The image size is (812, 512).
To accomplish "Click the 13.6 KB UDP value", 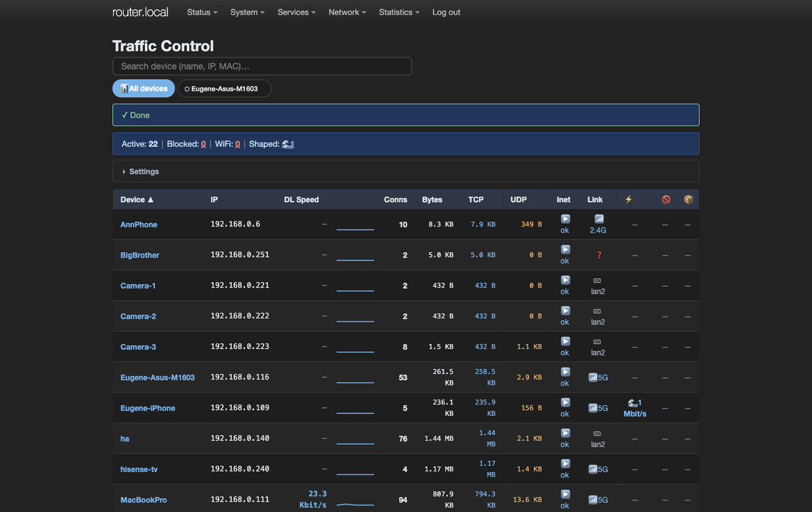I will (x=527, y=500).
